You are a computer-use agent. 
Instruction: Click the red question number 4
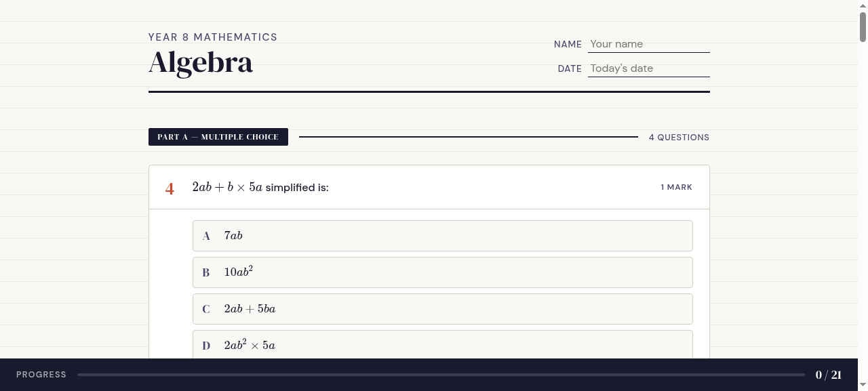click(170, 189)
